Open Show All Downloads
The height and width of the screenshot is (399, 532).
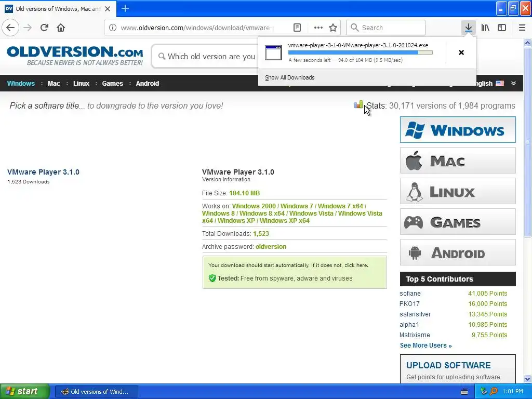(x=290, y=77)
